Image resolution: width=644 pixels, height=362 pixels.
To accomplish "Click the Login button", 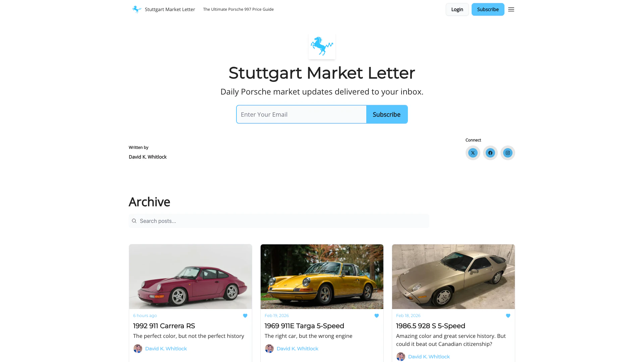I will pyautogui.click(x=457, y=9).
